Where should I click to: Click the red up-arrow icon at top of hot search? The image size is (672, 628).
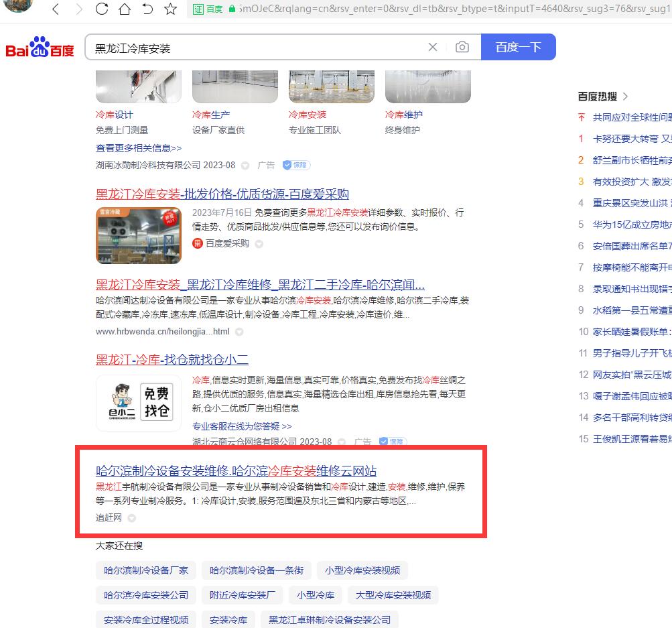tap(581, 117)
